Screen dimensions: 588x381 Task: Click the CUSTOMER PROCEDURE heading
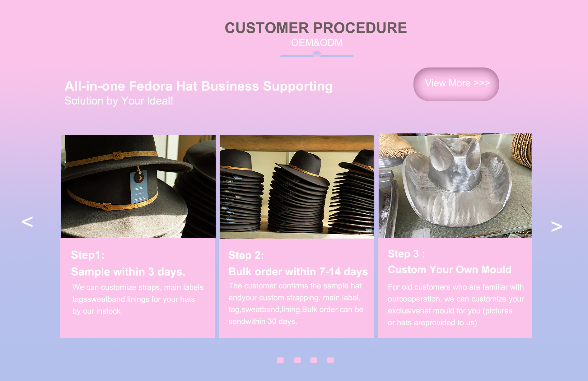(316, 28)
